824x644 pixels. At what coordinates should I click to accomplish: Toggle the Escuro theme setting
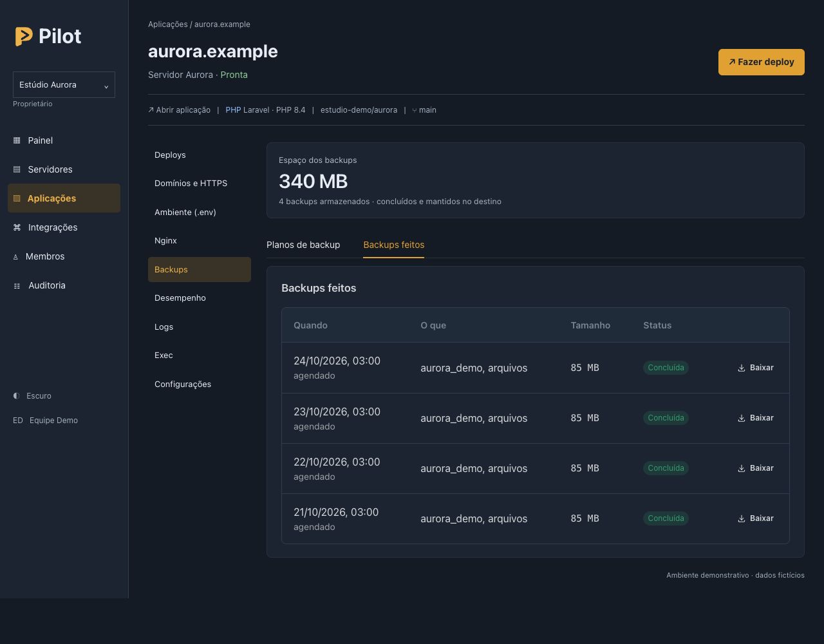click(32, 396)
